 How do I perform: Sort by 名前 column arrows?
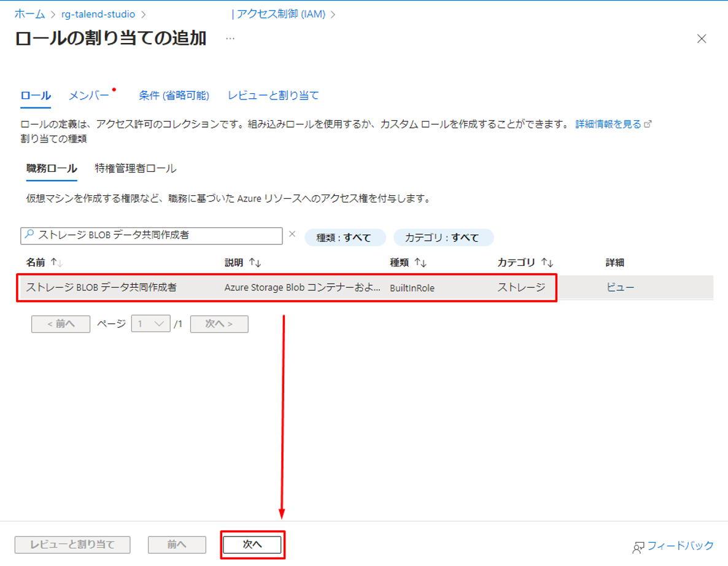pyautogui.click(x=56, y=262)
